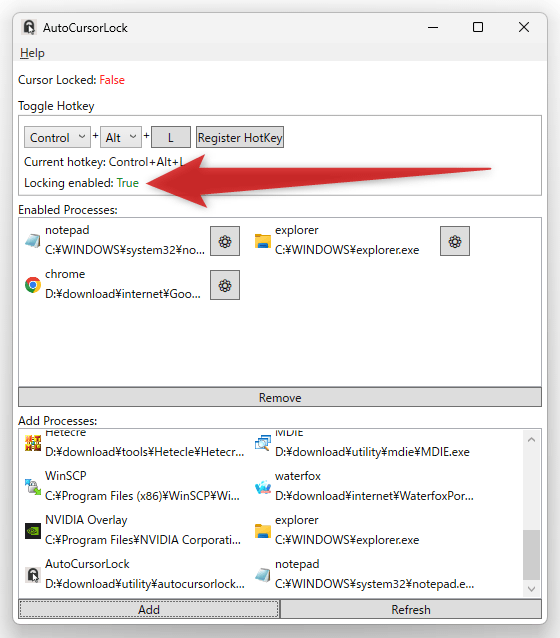Click the Refresh button
The height and width of the screenshot is (638, 560).
pos(411,609)
